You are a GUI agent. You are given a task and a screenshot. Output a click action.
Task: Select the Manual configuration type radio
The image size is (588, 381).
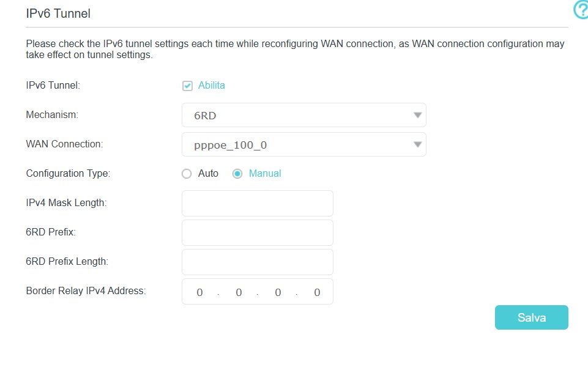237,174
